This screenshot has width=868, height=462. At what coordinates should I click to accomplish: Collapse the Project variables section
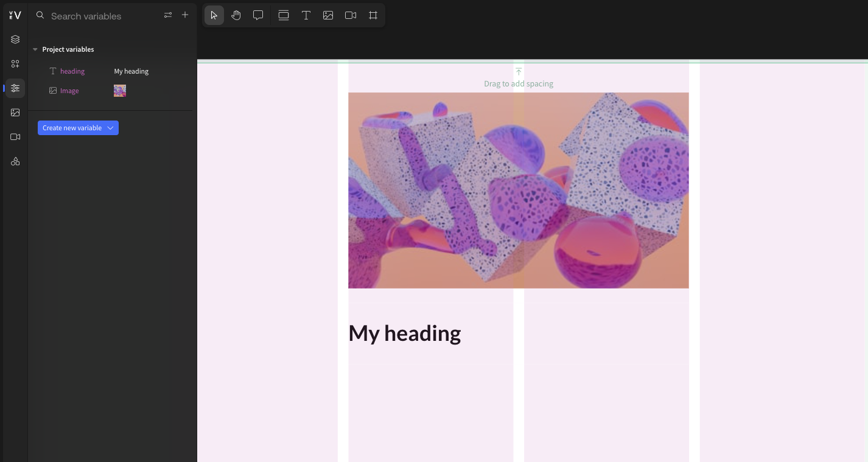35,49
